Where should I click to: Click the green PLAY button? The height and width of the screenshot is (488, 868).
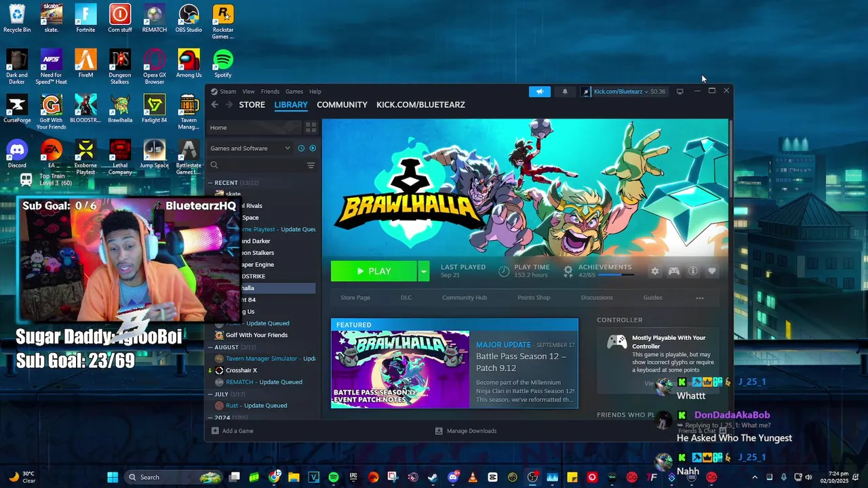[x=374, y=271]
